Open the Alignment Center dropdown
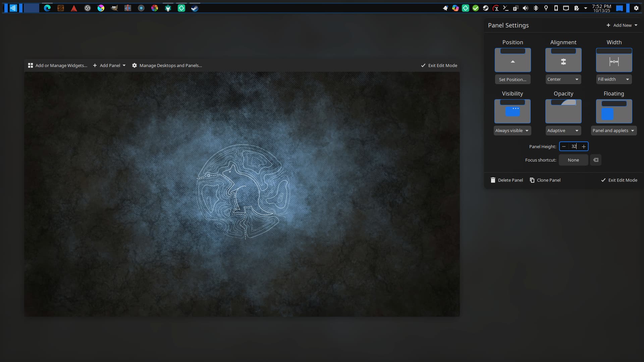644x362 pixels. pyautogui.click(x=563, y=79)
